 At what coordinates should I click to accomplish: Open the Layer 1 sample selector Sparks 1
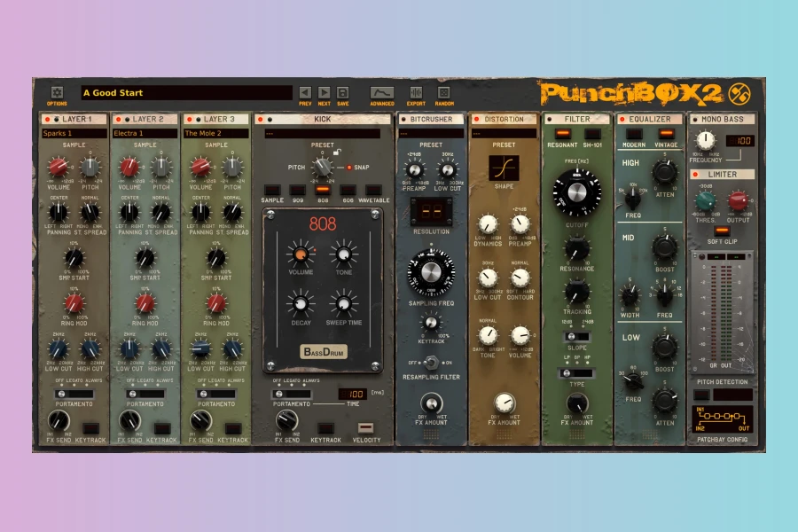tap(74, 133)
